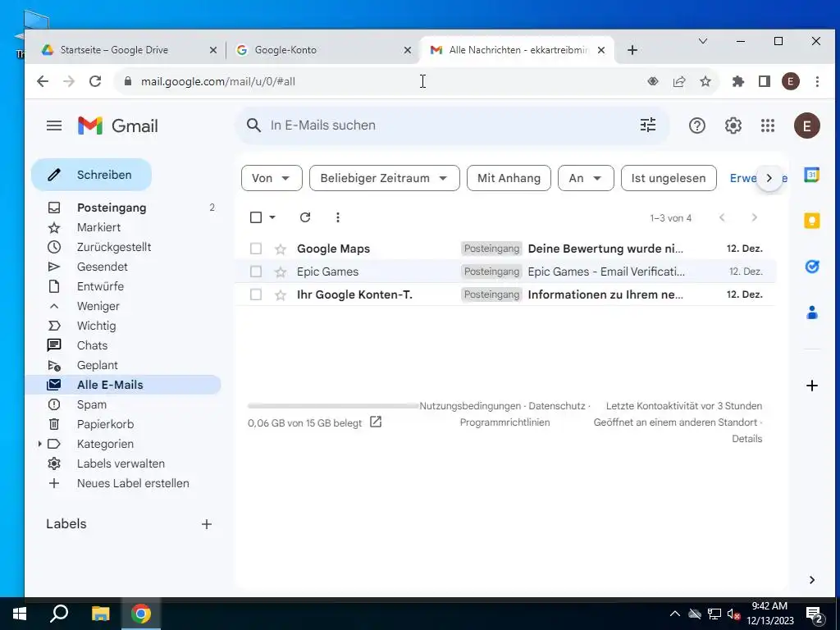840x630 pixels.
Task: Open Chrome three-dot menu
Action: 817,81
